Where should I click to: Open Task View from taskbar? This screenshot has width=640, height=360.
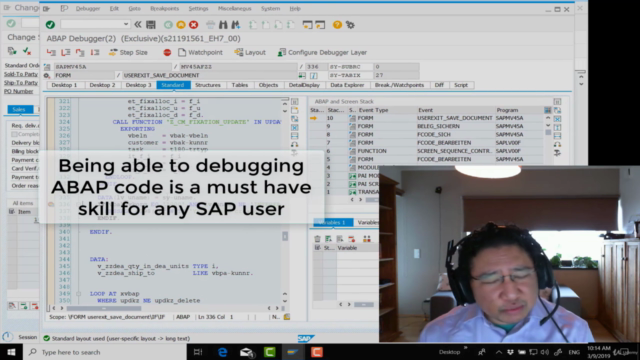(198, 352)
